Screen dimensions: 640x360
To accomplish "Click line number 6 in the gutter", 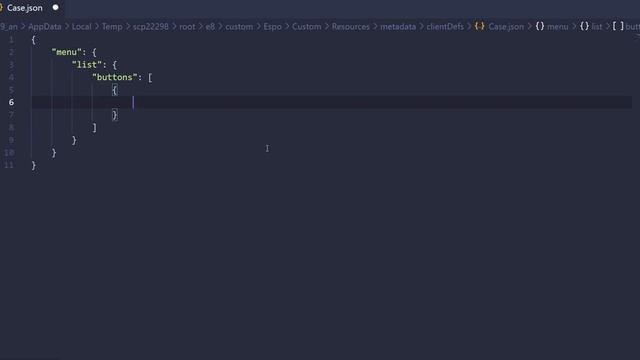I will tap(11, 102).
